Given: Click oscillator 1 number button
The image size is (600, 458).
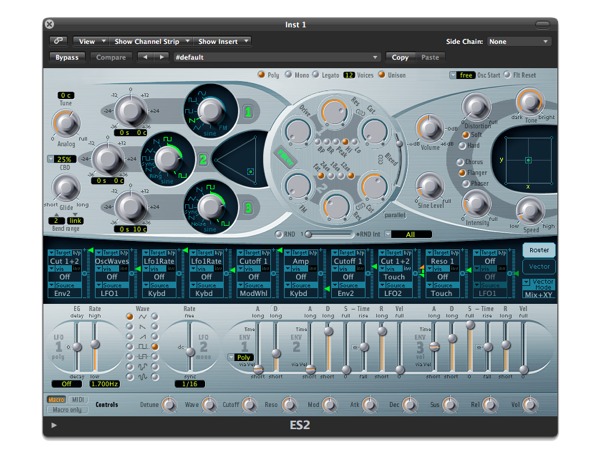Looking at the screenshot, I should tap(248, 112).
